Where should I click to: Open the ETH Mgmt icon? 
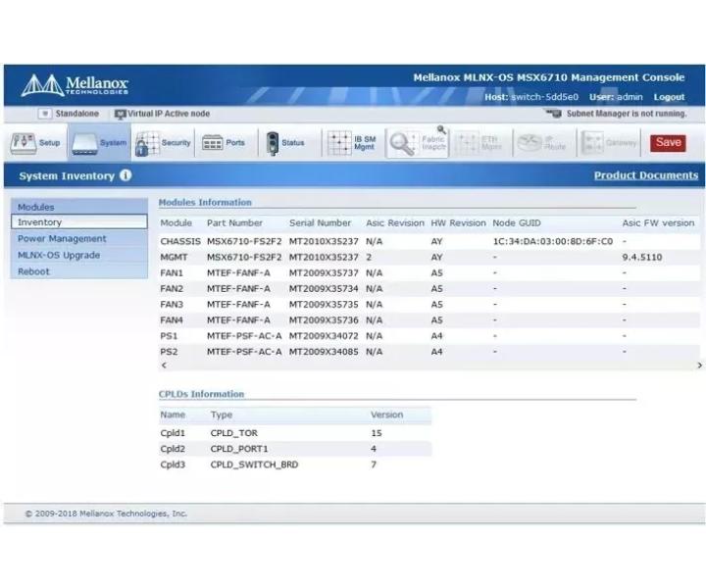(x=467, y=143)
